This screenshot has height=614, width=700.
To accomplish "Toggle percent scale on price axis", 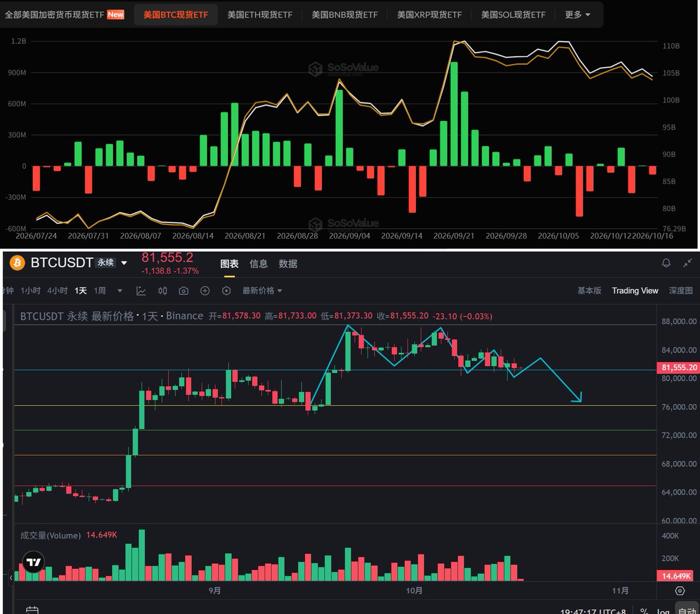I will tap(645, 611).
